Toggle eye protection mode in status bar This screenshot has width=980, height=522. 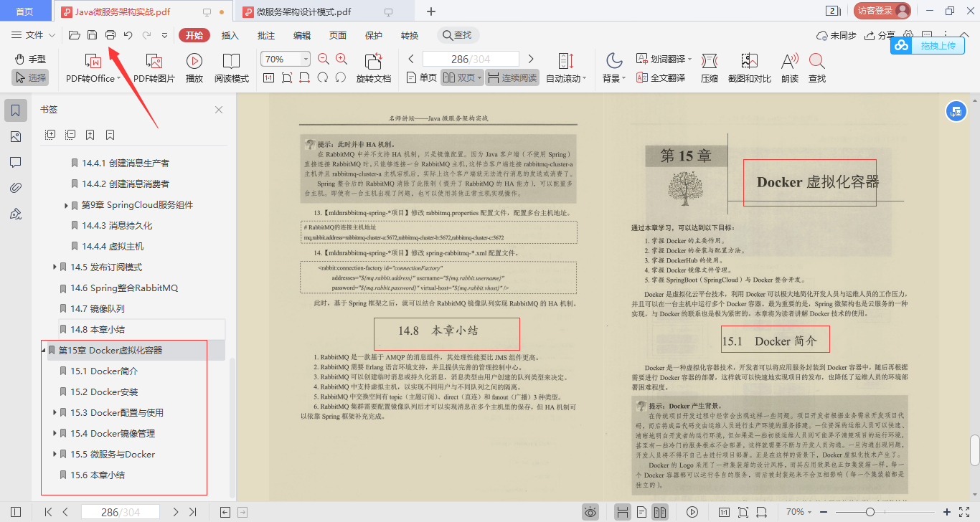point(590,512)
